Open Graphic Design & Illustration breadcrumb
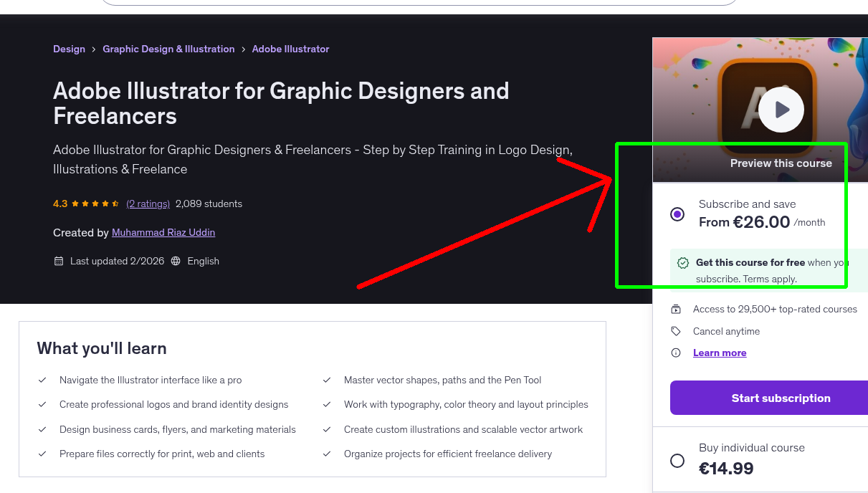This screenshot has width=868, height=493. [168, 49]
